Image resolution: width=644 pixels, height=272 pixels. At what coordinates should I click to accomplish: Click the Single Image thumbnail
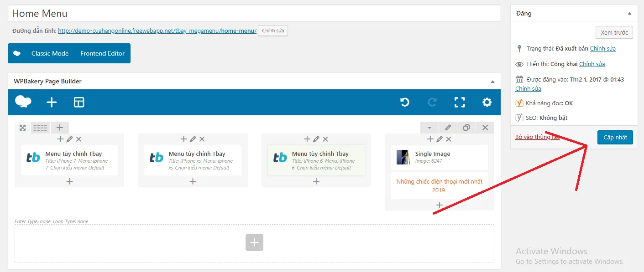pyautogui.click(x=403, y=157)
